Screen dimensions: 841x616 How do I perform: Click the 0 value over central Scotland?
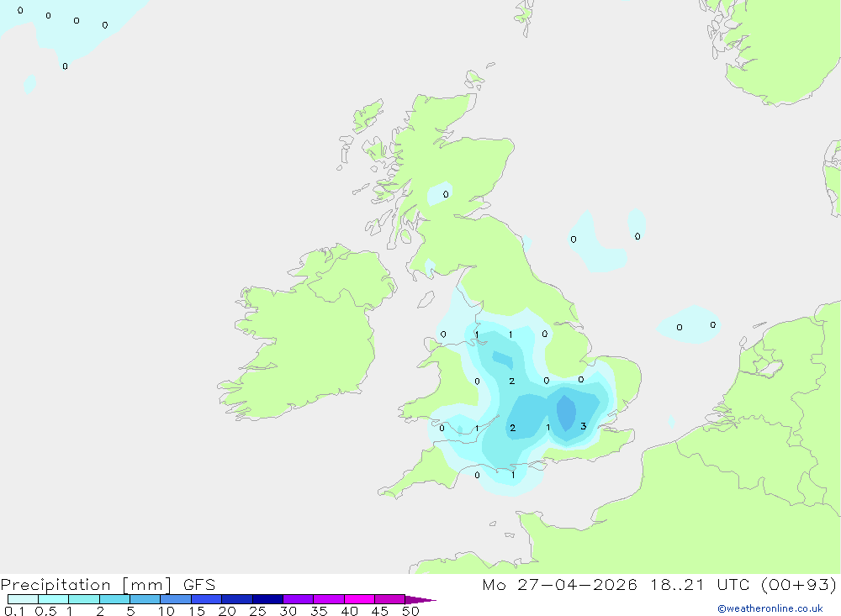tap(446, 194)
